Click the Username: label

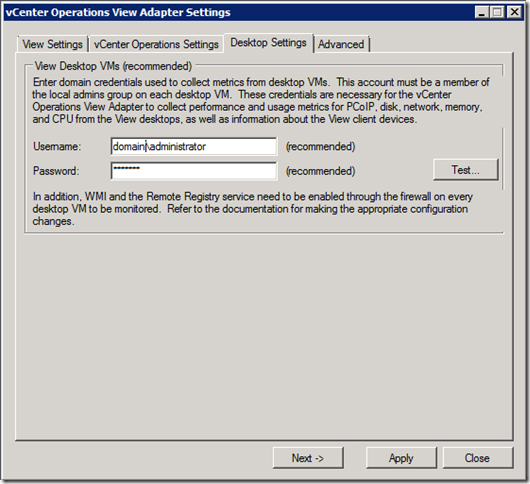click(57, 146)
